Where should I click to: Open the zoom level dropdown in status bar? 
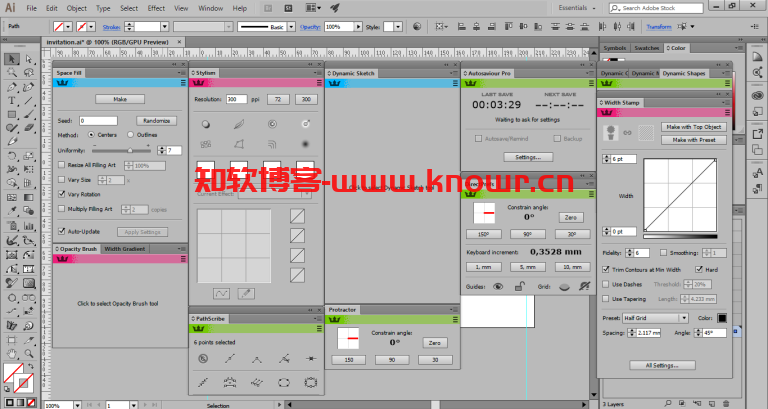[77, 405]
